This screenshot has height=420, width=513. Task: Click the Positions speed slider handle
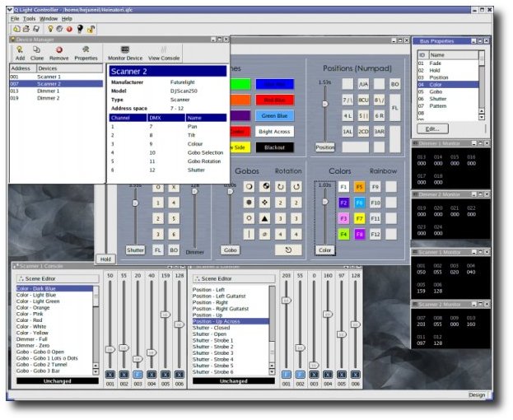pos(325,104)
